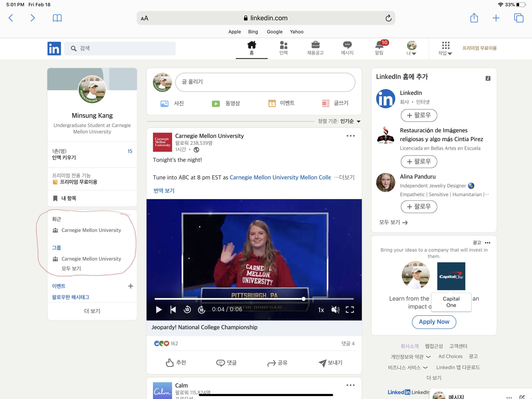This screenshot has height=399, width=532.
Task: Open Safari bookmarks book icon
Action: click(57, 18)
